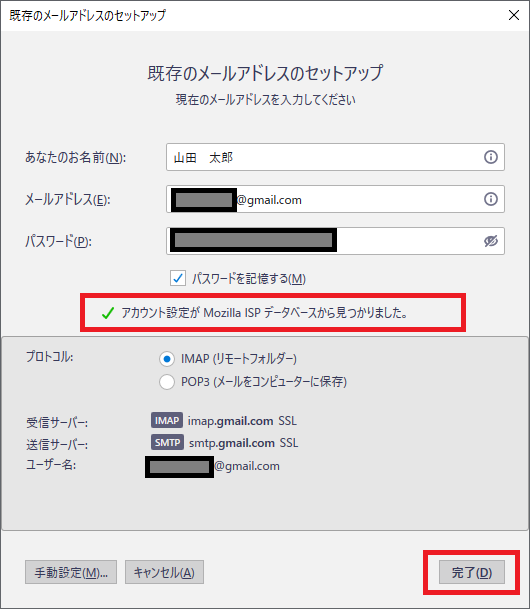Click the Mozilla ISP database status message

264,313
